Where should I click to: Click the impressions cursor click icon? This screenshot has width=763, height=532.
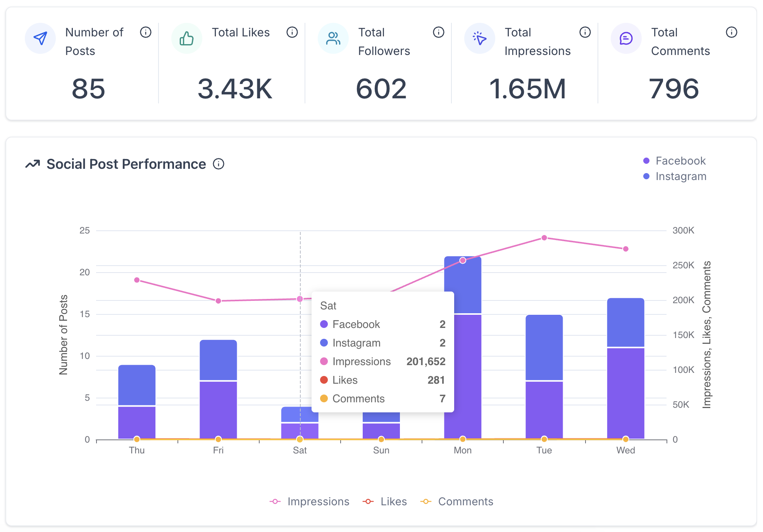(x=480, y=38)
